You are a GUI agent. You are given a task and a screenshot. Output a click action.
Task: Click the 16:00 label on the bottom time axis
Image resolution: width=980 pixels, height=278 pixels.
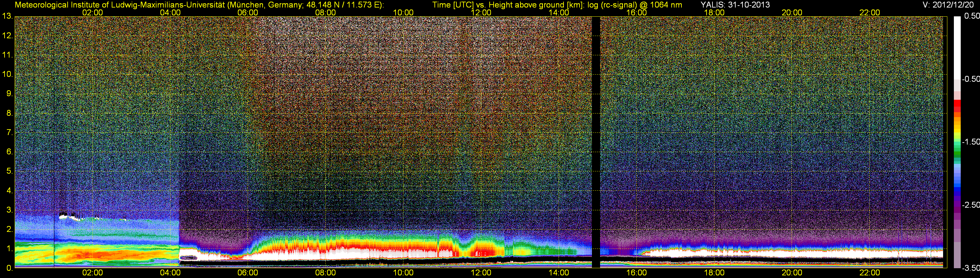(x=636, y=273)
